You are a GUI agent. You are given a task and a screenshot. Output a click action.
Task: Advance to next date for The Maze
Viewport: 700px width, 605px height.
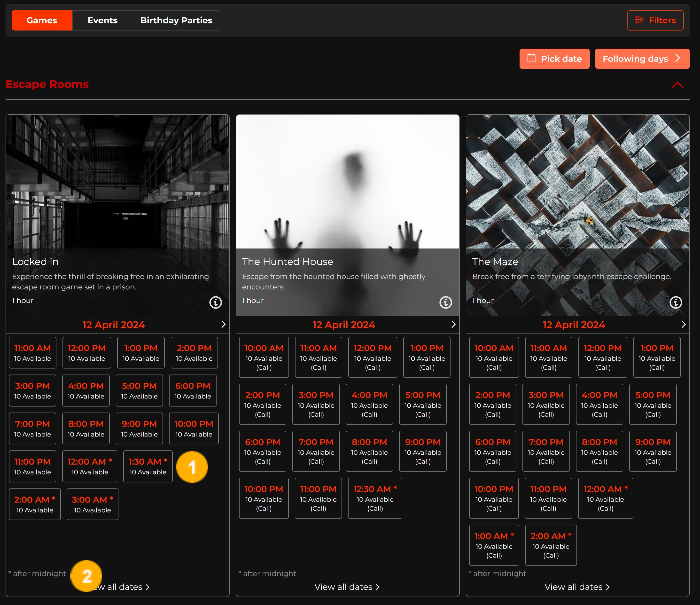click(683, 325)
